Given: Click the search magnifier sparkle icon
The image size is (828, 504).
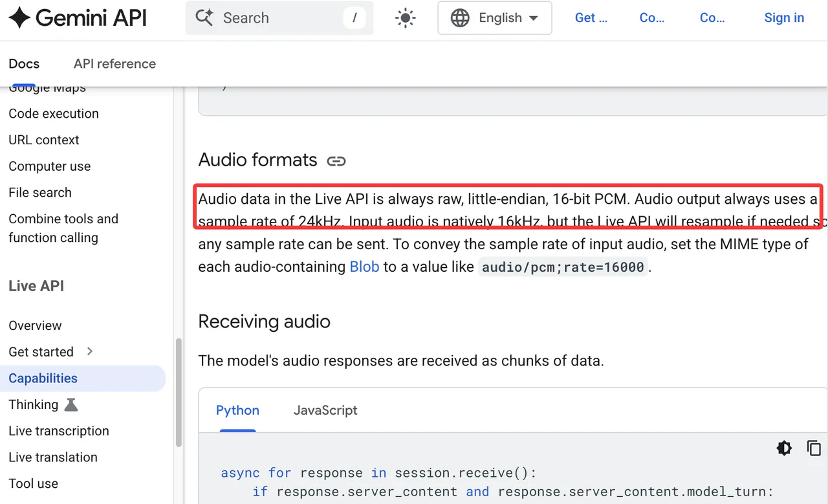Looking at the screenshot, I should click(x=204, y=18).
